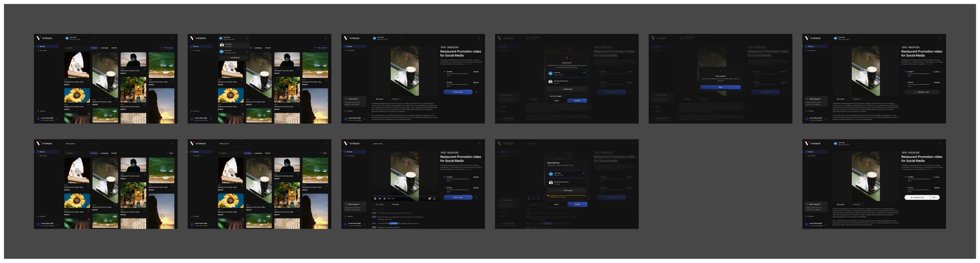Select the Real Estate Agency radio in the Select Business dialog
Viewport: 980px width, 263px height.
(584, 182)
